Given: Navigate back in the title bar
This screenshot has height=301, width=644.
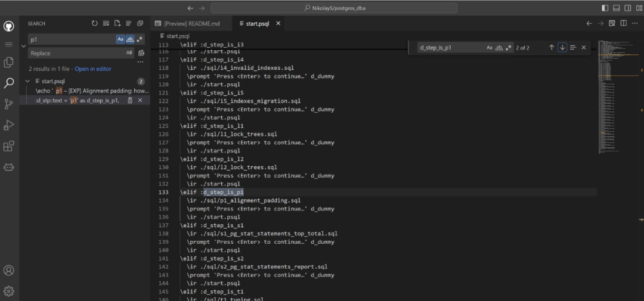Looking at the screenshot, I should [x=190, y=8].
